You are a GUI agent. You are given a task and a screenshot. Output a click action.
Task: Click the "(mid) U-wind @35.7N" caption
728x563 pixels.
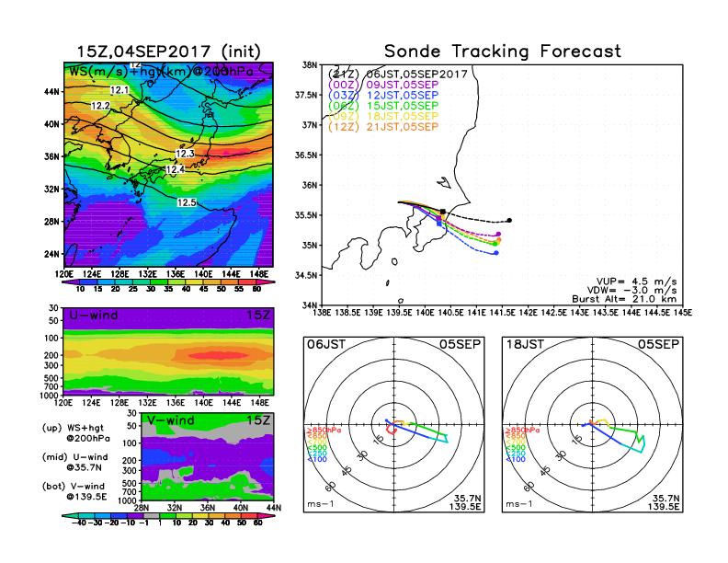(74, 462)
